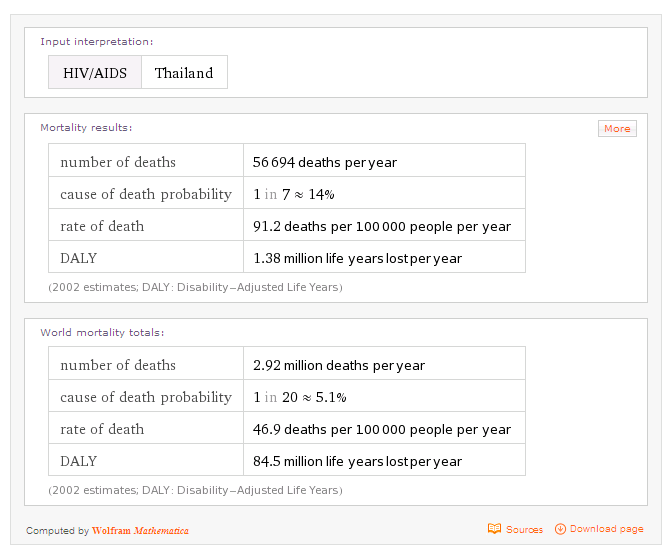Open the Sources link text
This screenshot has height=558, width=672.
[524, 530]
